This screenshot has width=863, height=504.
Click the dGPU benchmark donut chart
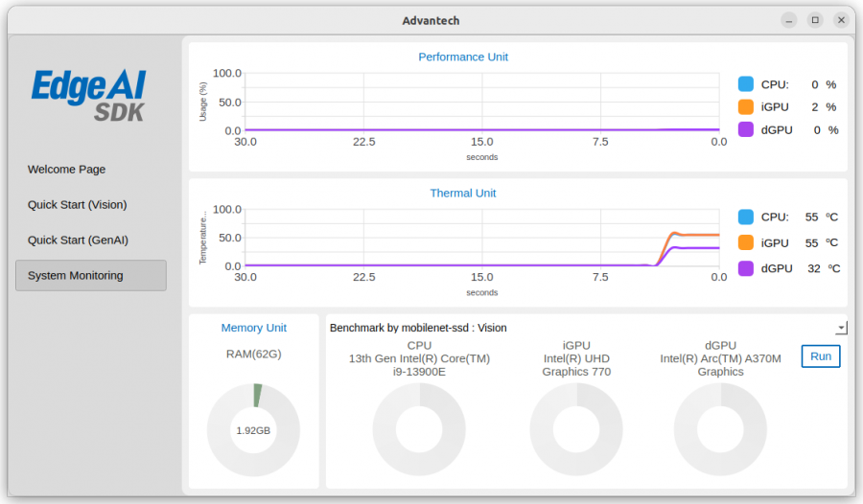tap(720, 429)
